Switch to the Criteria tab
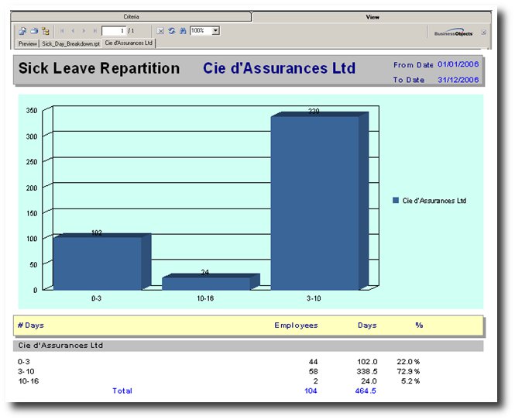Image resolution: width=515 pixels, height=420 pixels. coord(132,16)
